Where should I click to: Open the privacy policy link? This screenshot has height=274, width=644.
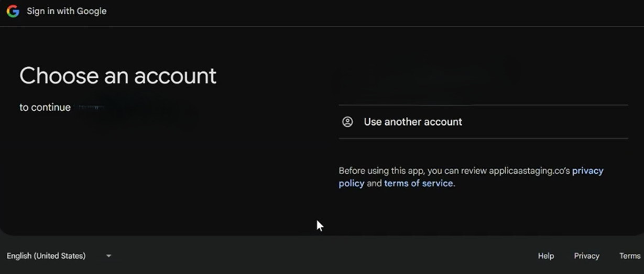(587, 171)
